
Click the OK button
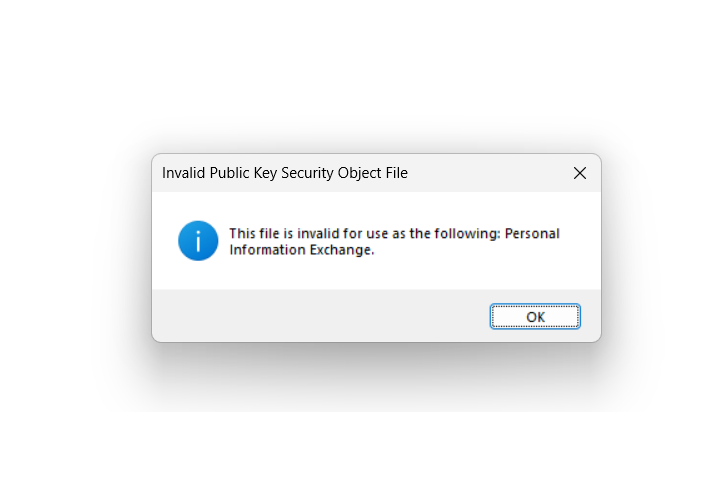click(x=535, y=317)
